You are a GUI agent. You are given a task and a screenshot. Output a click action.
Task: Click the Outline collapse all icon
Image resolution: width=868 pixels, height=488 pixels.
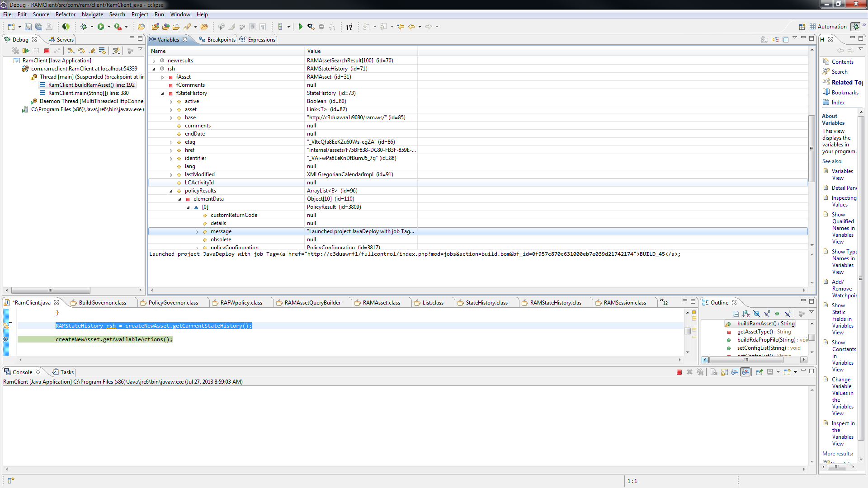(736, 314)
